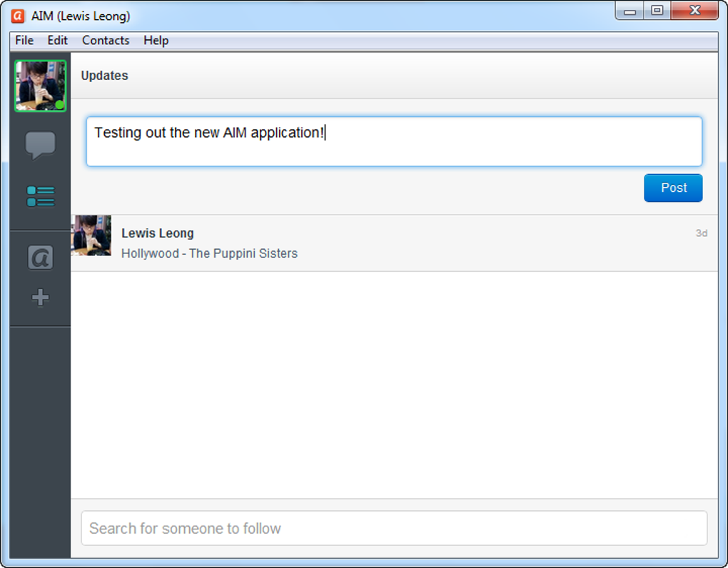
Task: Select the Lewis Leong name link
Action: [157, 233]
